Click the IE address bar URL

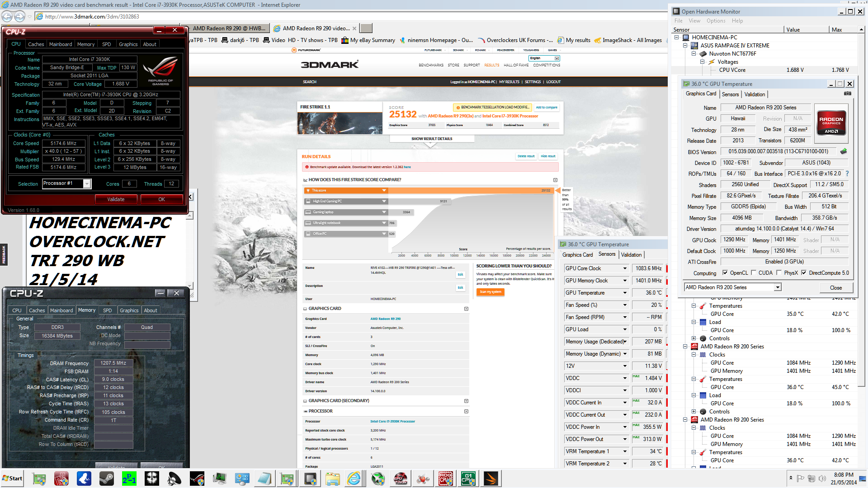[92, 17]
